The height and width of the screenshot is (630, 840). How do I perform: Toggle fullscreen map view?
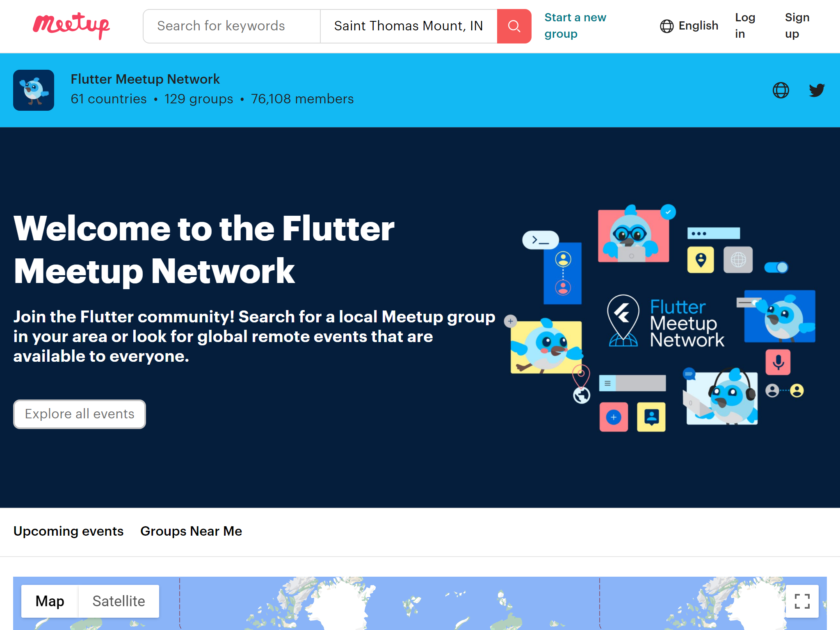coord(802,601)
